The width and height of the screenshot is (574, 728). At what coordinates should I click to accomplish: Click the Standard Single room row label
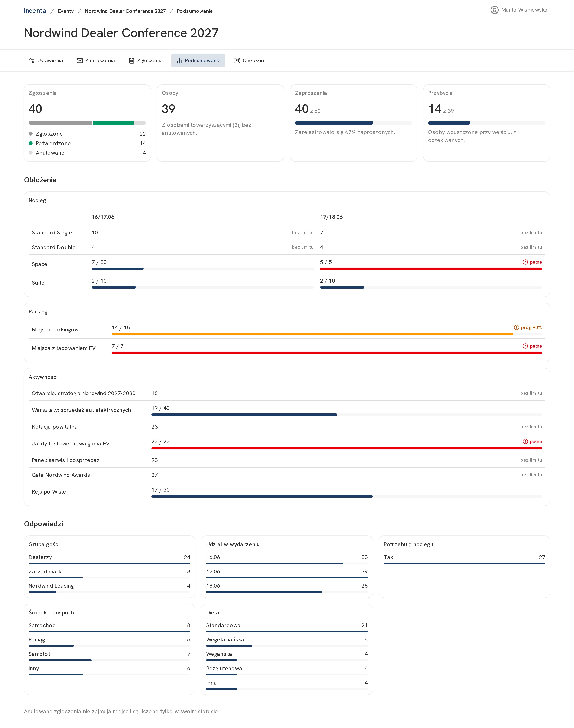[52, 233]
